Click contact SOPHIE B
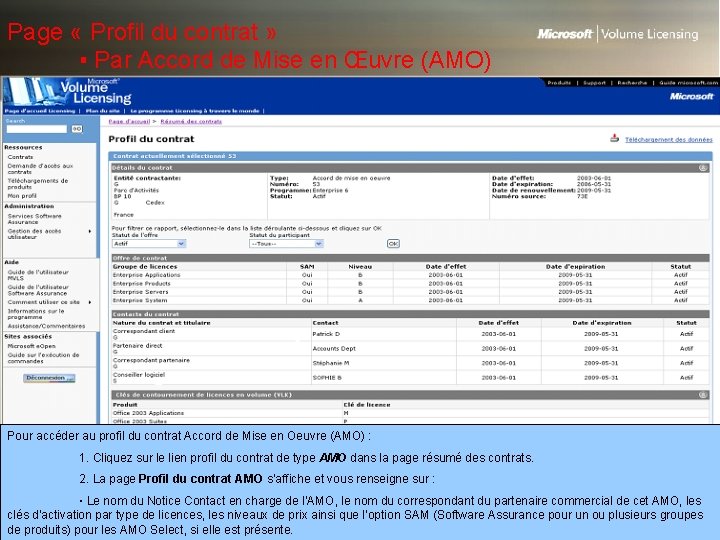 327,378
